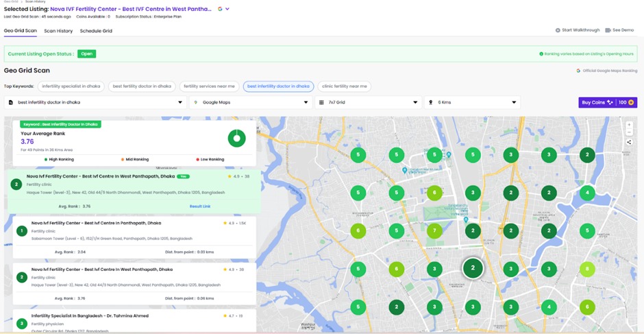Click rank badge 2 on card with 0.06 kms distance
The width and height of the screenshot is (644, 334).
point(21,277)
